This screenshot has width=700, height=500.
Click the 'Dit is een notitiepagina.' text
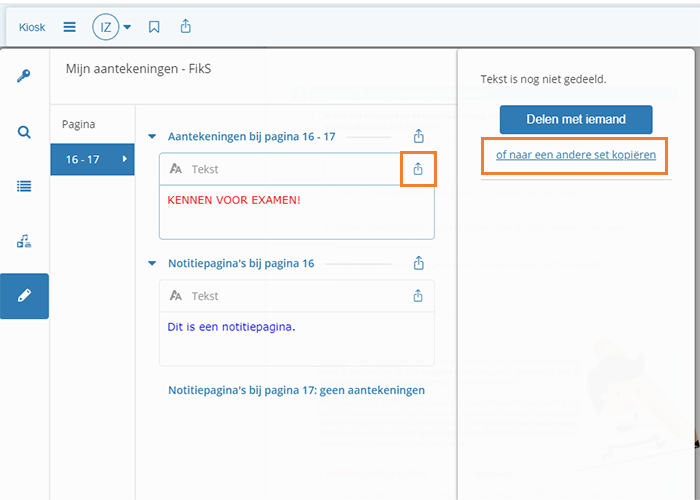(231, 327)
